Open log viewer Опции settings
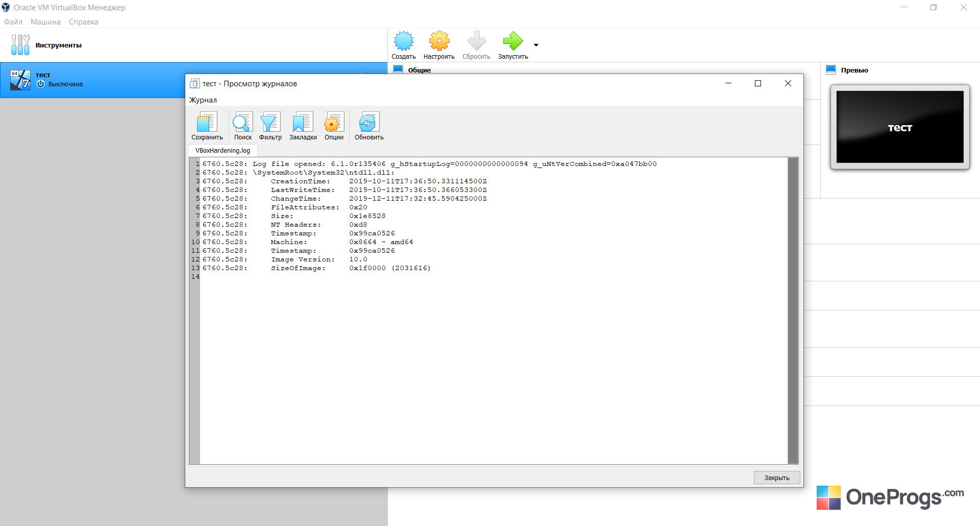This screenshot has height=526, width=980. pos(334,126)
